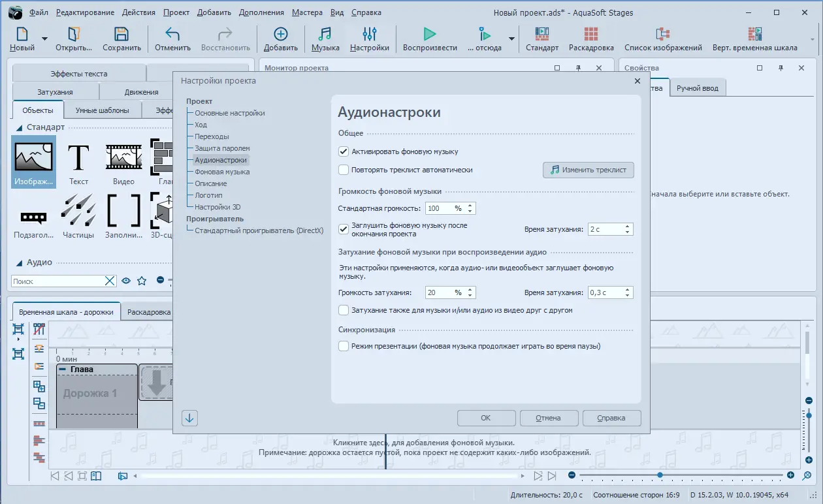The width and height of the screenshot is (823, 504).
Task: Click the Справка button in the dialog
Action: pyautogui.click(x=611, y=418)
